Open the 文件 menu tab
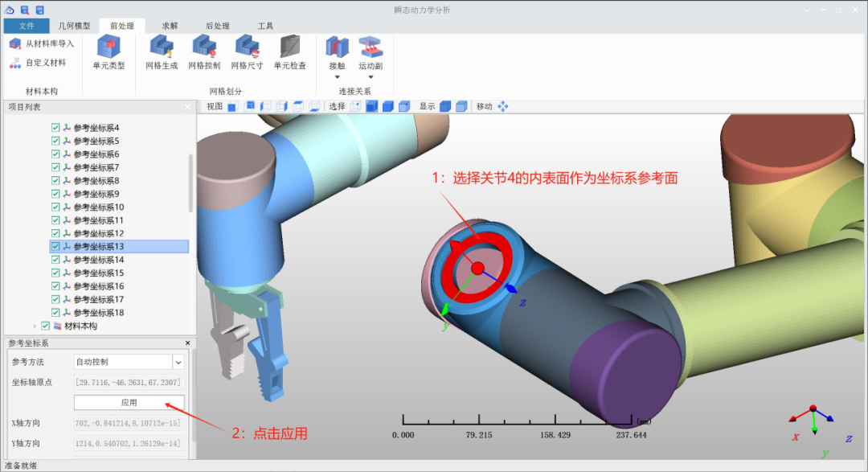Image resolution: width=868 pixels, height=472 pixels. pyautogui.click(x=26, y=26)
